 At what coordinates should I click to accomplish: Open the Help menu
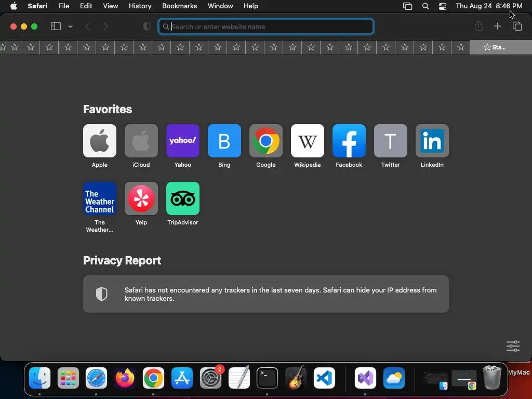tap(251, 6)
